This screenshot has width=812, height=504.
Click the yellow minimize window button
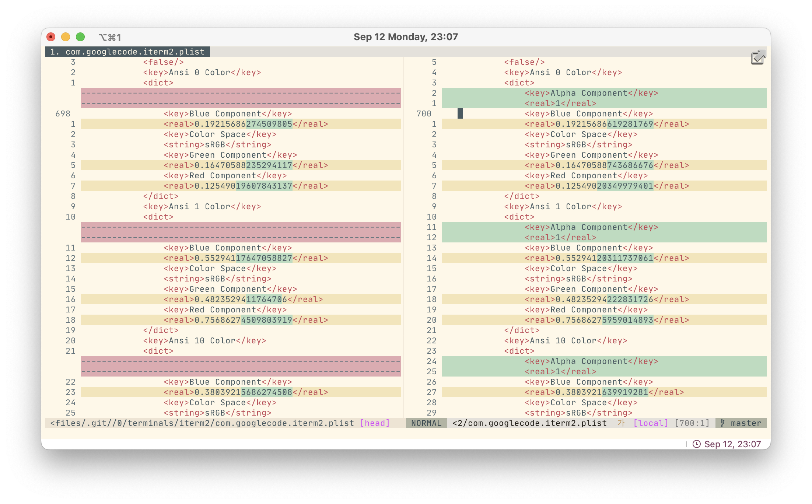click(66, 37)
